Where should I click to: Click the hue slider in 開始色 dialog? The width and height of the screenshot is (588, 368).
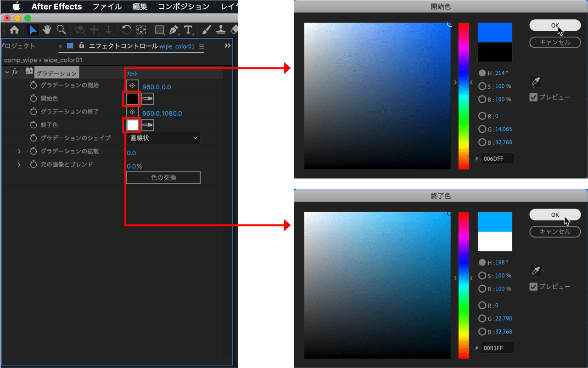pyautogui.click(x=464, y=96)
